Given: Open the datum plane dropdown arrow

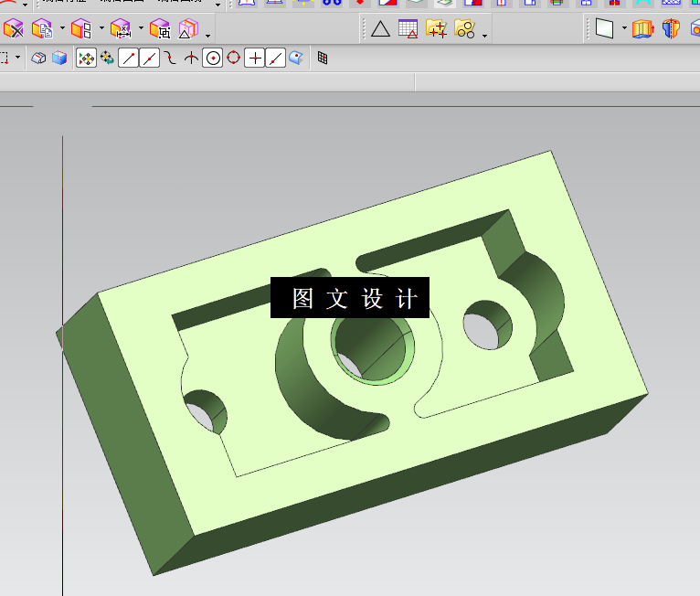Looking at the screenshot, I should coord(624,28).
